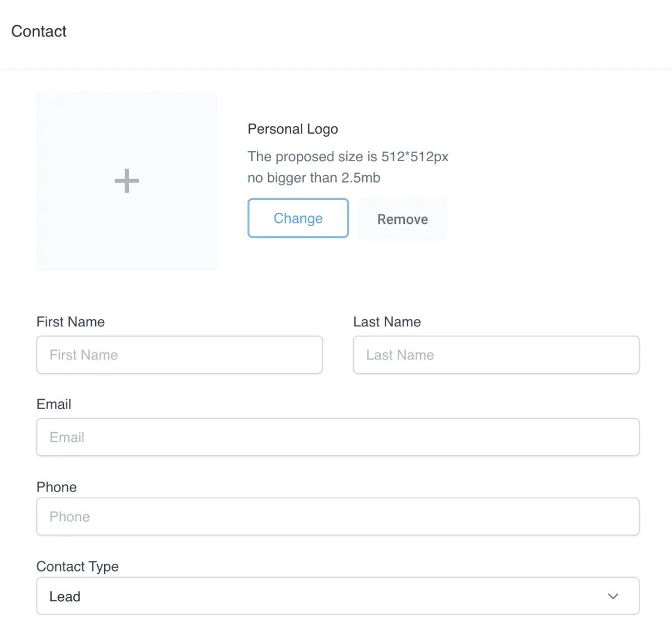Select the Email input field

[338, 437]
